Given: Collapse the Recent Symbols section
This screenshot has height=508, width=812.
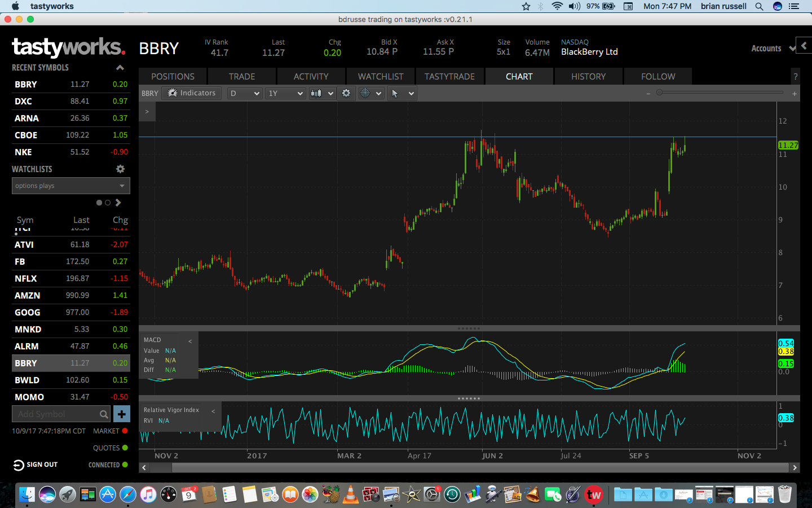Looking at the screenshot, I should (120, 68).
